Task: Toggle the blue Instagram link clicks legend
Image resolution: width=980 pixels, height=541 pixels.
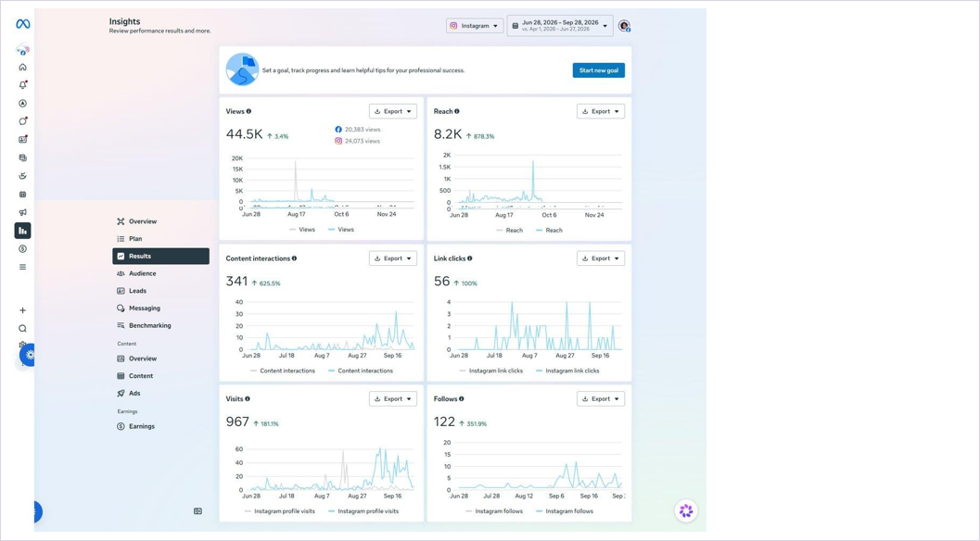Action: (566, 371)
